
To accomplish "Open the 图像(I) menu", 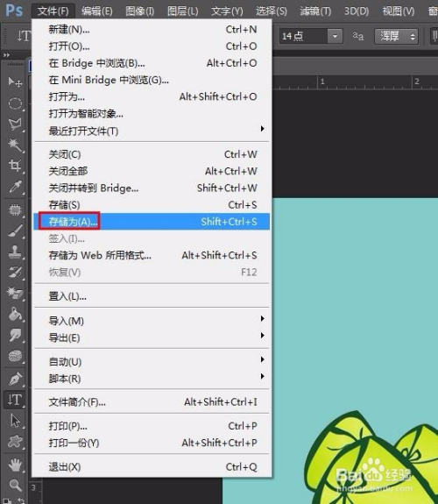I will [140, 11].
